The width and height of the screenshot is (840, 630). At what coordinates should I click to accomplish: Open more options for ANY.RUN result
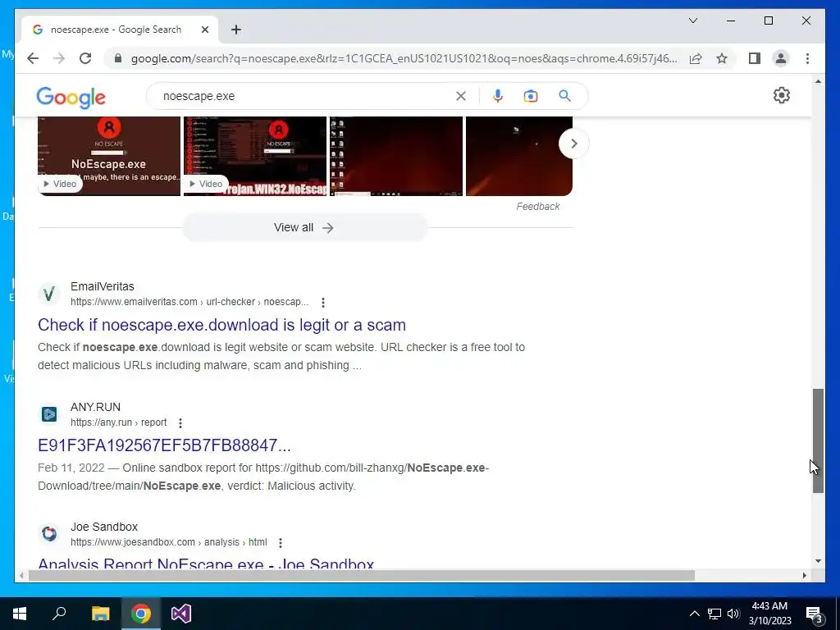(180, 423)
